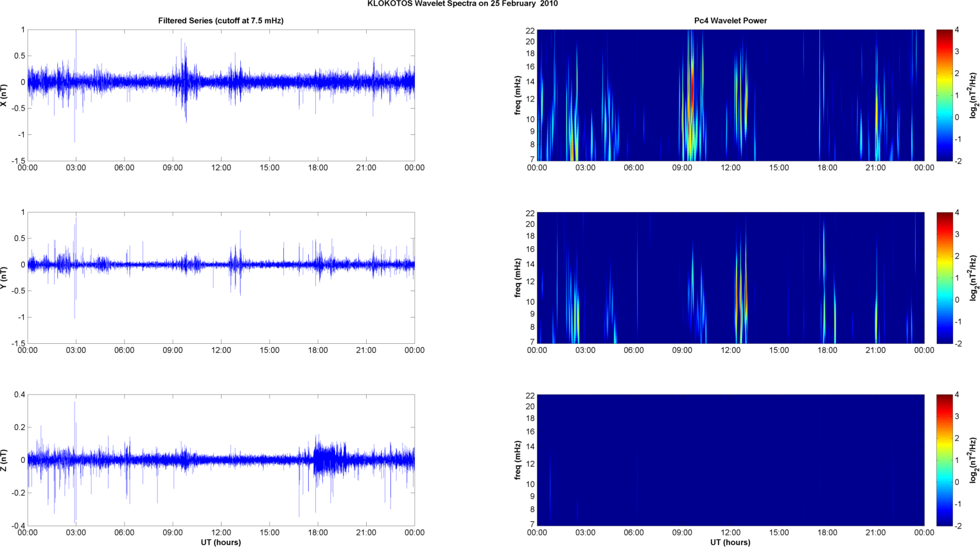Click UT (hours) label under Z time series
The height and width of the screenshot is (547, 980).
click(220, 543)
